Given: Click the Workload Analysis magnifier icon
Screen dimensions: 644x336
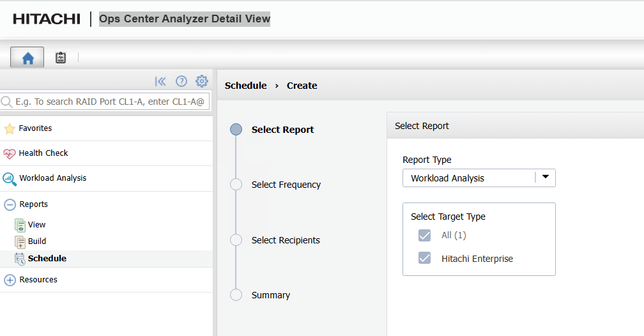Looking at the screenshot, I should (10, 179).
